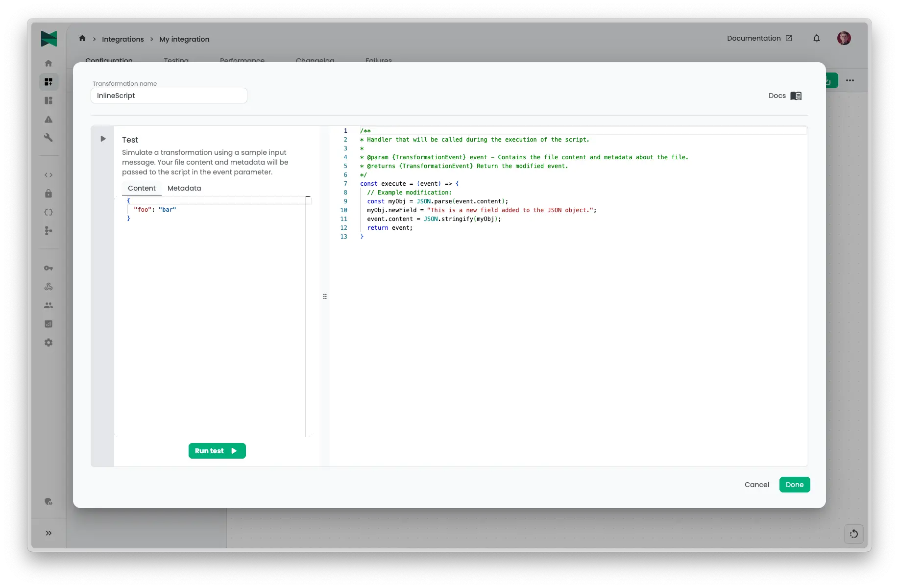Viewport: 899px width, 588px height.
Task: Open the Documentation external link
Action: tap(759, 38)
